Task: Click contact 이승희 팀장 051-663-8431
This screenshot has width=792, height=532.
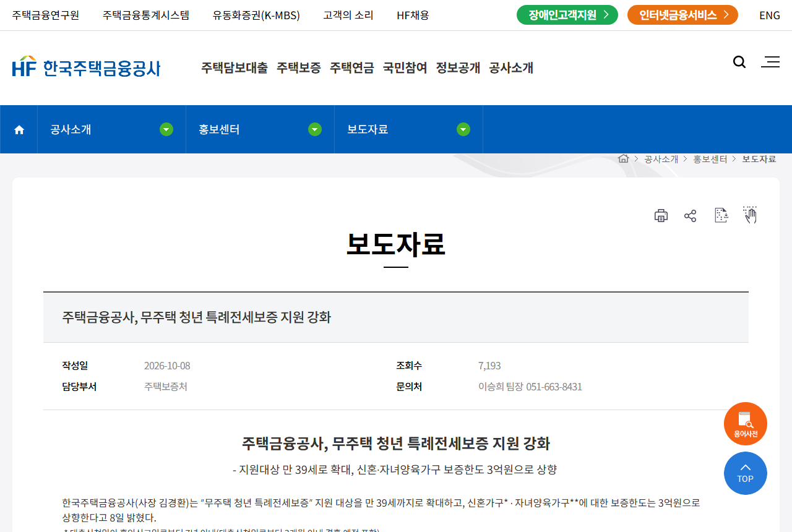Action: coord(530,387)
